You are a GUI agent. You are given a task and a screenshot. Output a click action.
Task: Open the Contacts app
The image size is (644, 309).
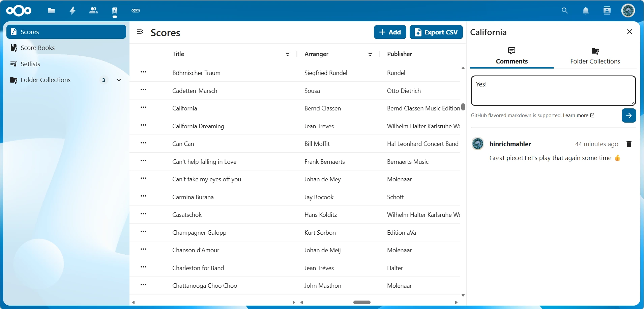(x=93, y=10)
